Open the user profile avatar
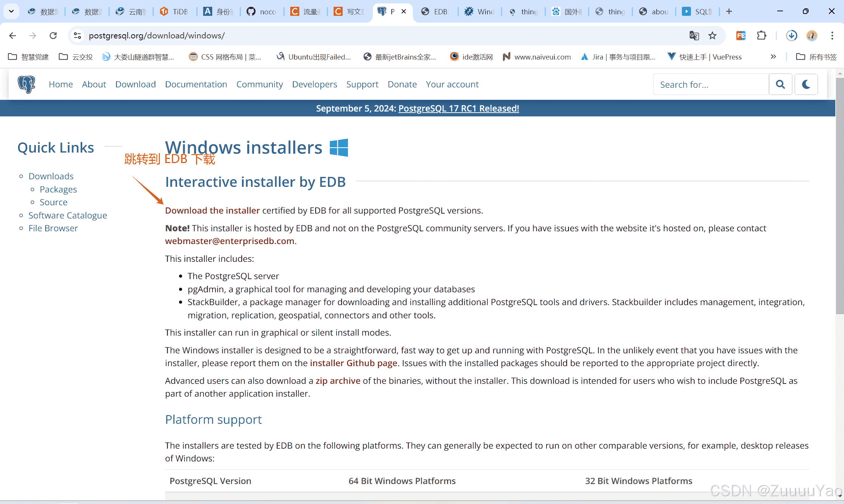Viewport: 844px width, 504px height. [812, 35]
